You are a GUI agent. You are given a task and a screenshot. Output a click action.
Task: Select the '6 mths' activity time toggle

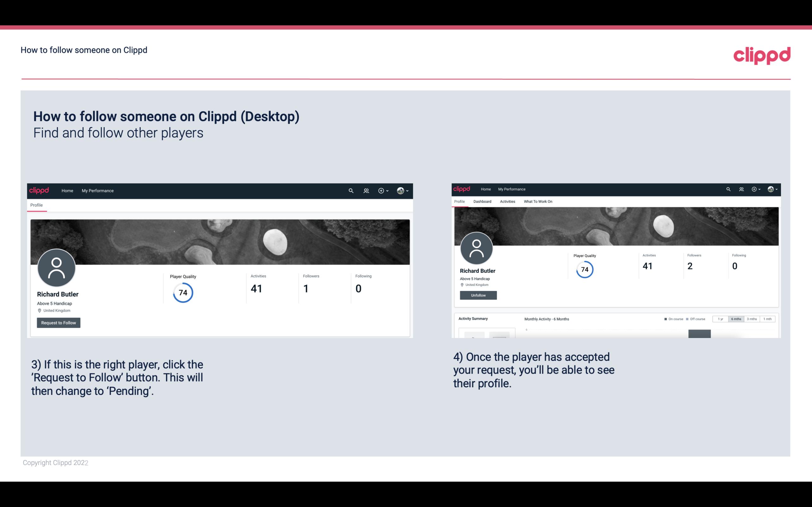735,319
